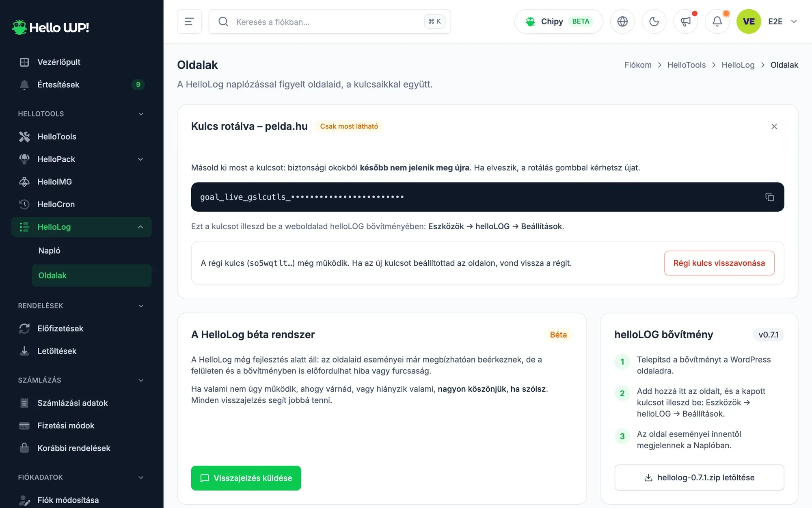This screenshot has width=812, height=508.
Task: Open announcements megaphone icon
Action: pyautogui.click(x=686, y=22)
